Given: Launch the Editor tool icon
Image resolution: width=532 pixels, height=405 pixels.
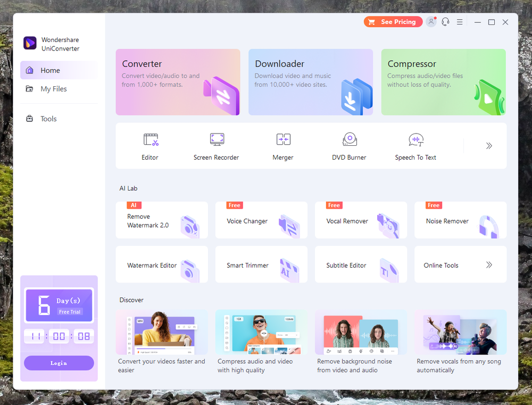Looking at the screenshot, I should (151, 139).
